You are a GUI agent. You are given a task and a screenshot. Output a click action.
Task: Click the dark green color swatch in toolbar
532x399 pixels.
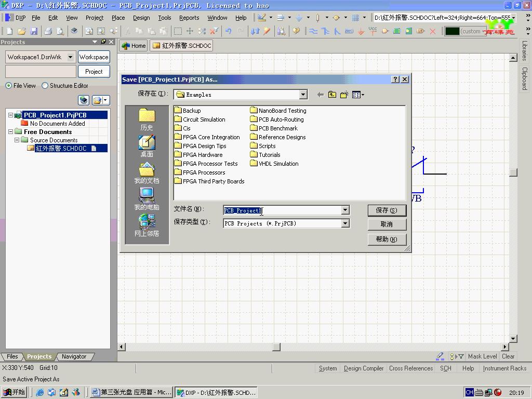452,31
